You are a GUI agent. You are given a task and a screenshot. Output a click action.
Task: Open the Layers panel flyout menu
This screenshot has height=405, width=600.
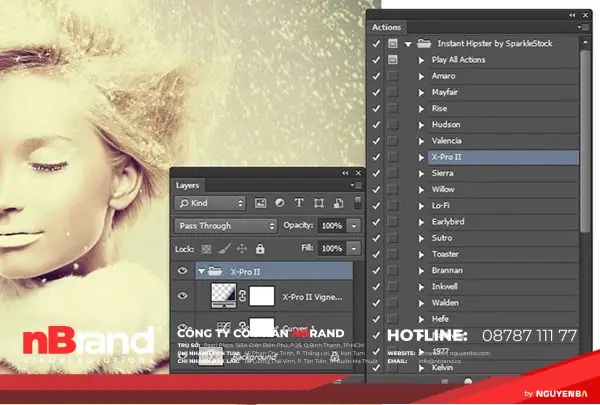[356, 185]
